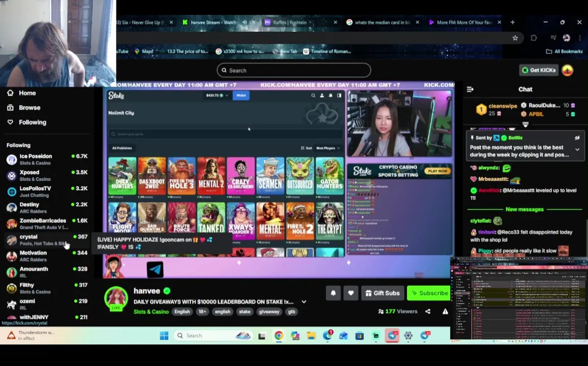Open File Explorer from the taskbar

click(311, 335)
